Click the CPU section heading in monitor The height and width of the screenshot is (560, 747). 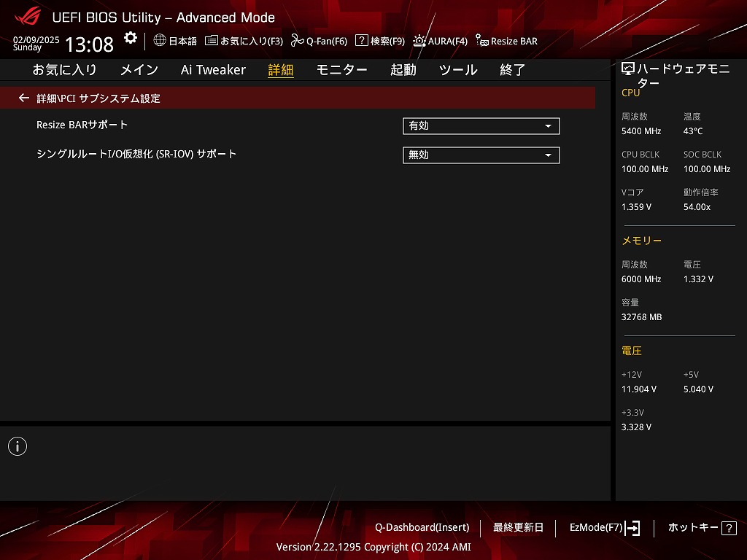click(630, 93)
